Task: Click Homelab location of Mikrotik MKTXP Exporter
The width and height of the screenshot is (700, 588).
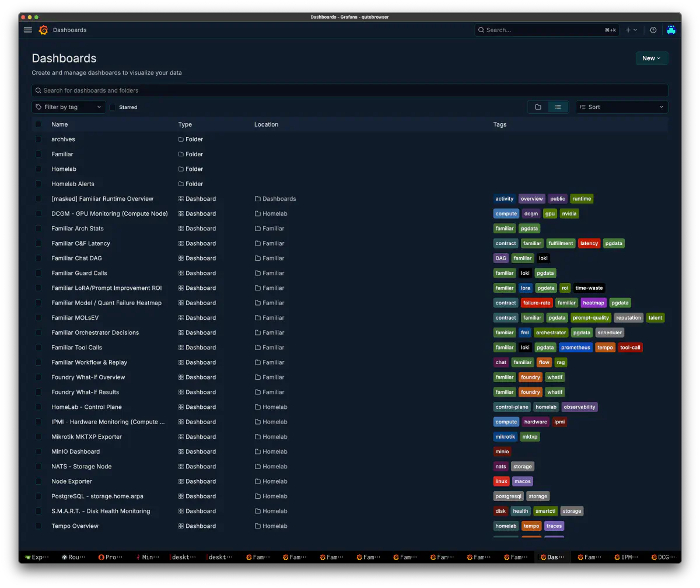Action: coord(275,437)
